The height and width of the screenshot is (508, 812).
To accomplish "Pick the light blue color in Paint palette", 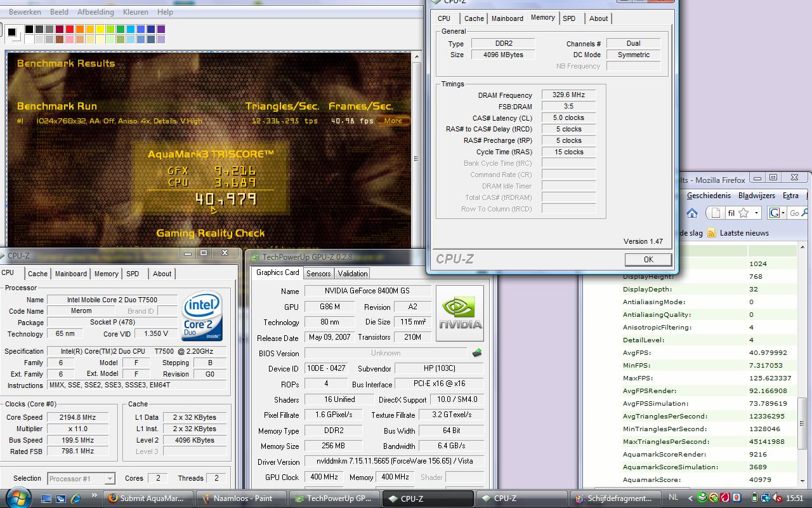I will 131,29.
